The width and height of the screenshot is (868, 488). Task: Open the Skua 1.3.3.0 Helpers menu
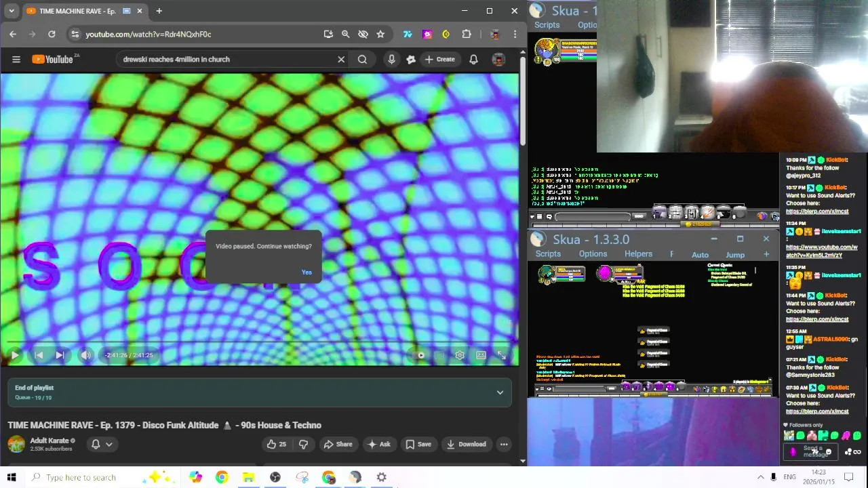click(x=638, y=254)
